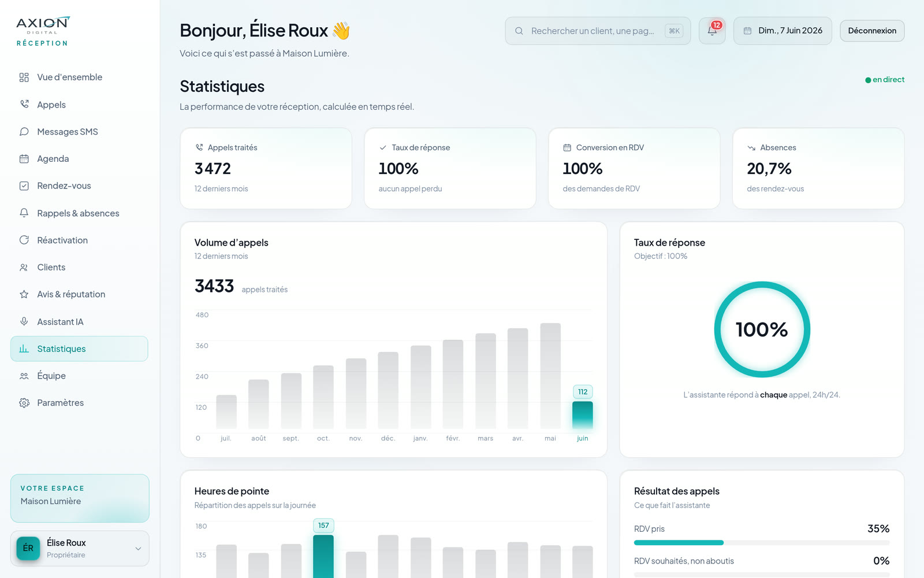Click the trend icon in Absences card
Screen dimensions: 924x578
click(751, 147)
